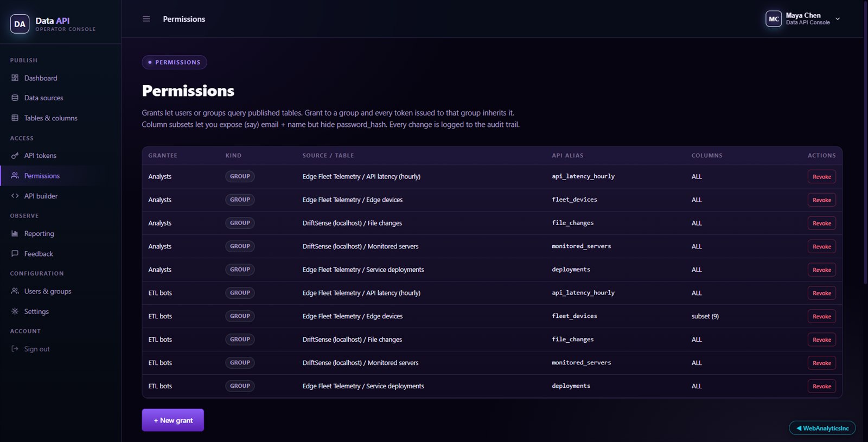868x442 pixels.
Task: Revoke ETL bots grant on deployments
Action: 822,387
